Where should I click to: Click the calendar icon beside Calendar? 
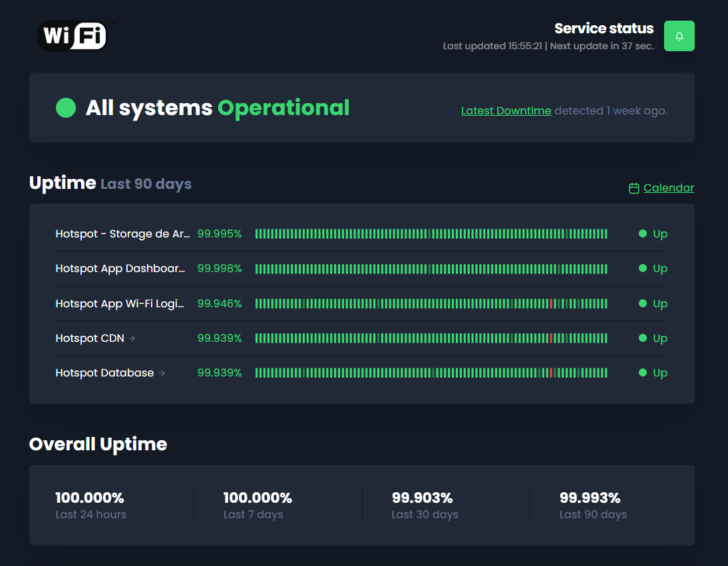[634, 188]
